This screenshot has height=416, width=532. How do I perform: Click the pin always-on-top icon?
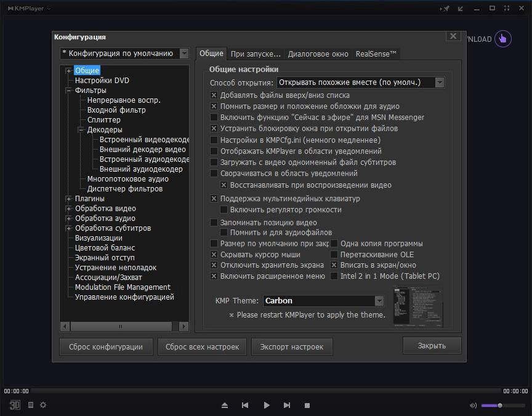coord(445,9)
